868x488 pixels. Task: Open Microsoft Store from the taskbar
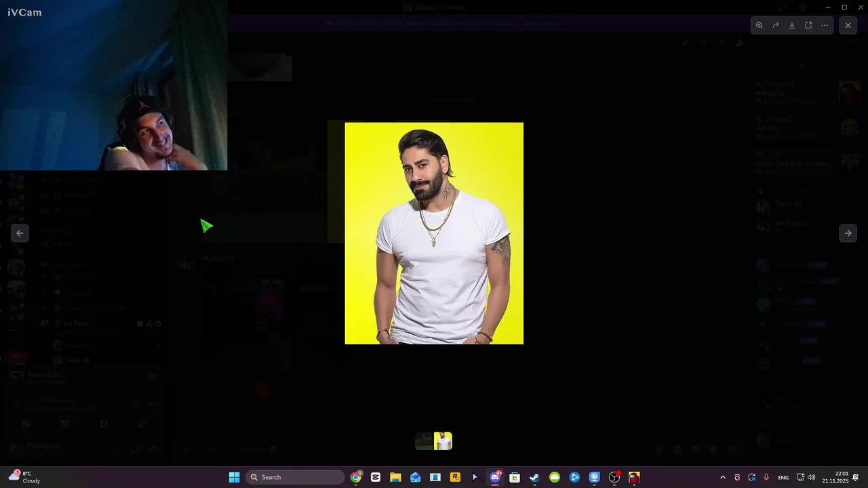click(x=515, y=477)
